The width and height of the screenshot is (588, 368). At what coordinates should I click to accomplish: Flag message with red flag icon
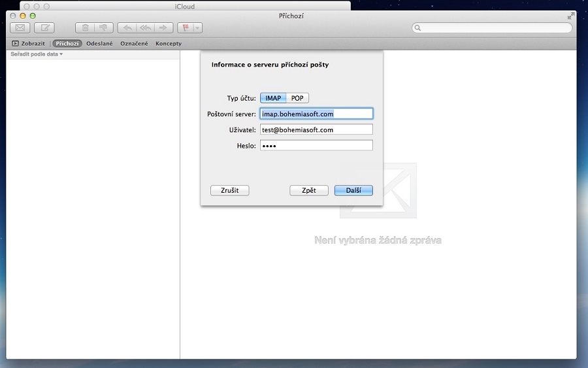(x=186, y=27)
